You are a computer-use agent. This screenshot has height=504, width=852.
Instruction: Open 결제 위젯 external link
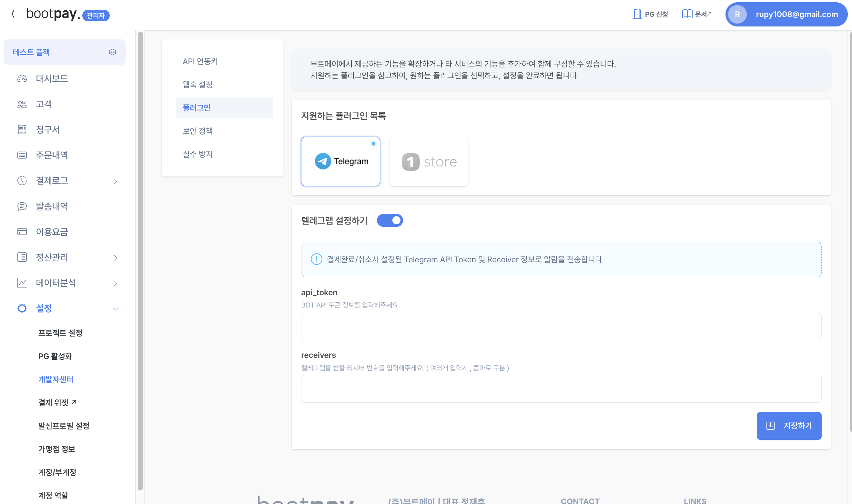58,402
